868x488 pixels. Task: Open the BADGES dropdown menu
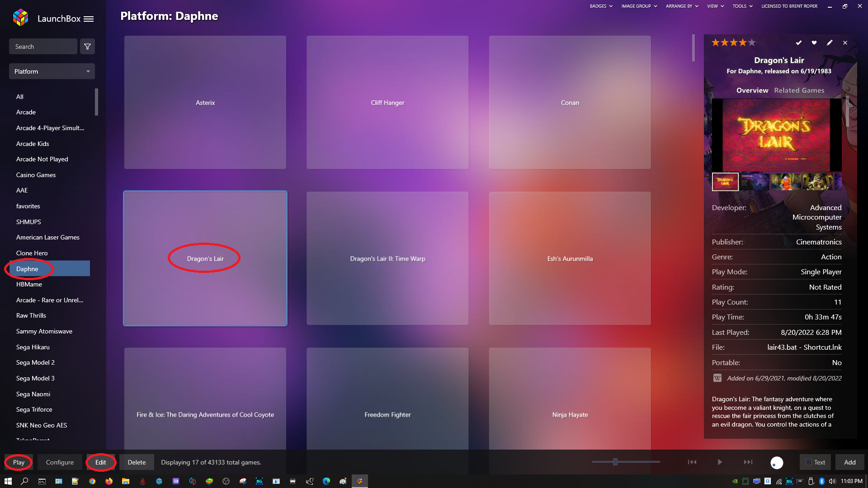[x=601, y=6]
